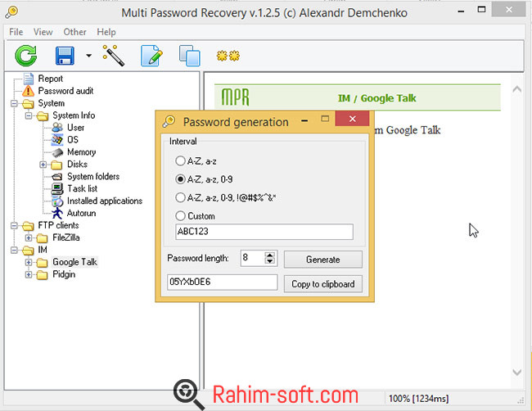Open the Other menu
Screen dimensions: 532x411
point(74,32)
